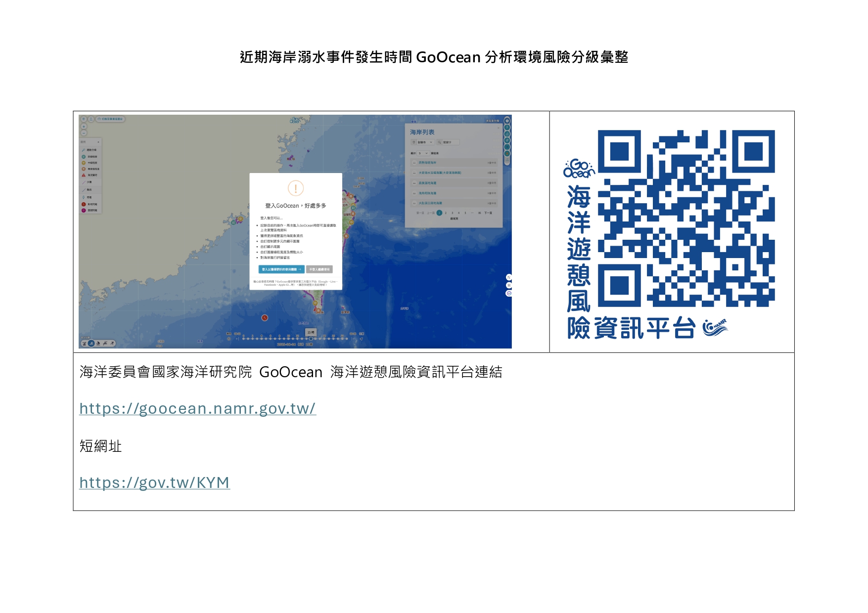Viewport: 868px width, 613px height.
Task: Expand the county selector dropdown in coast list
Action: (x=425, y=142)
